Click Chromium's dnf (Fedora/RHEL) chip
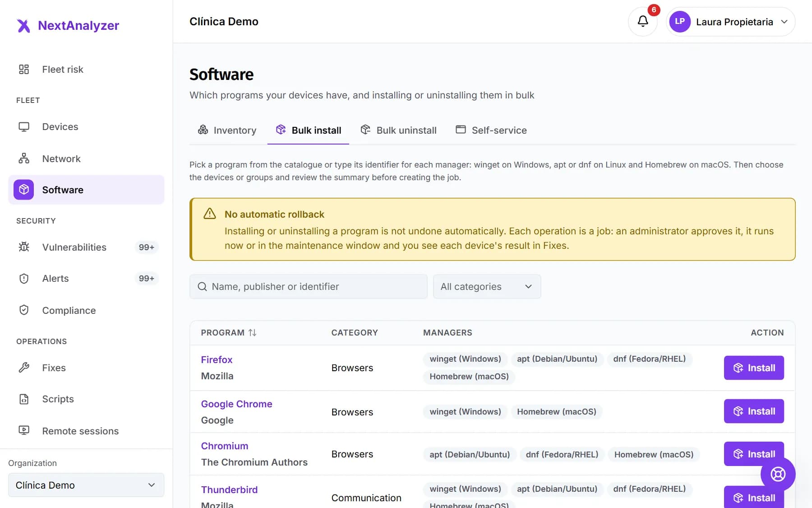 click(x=562, y=454)
